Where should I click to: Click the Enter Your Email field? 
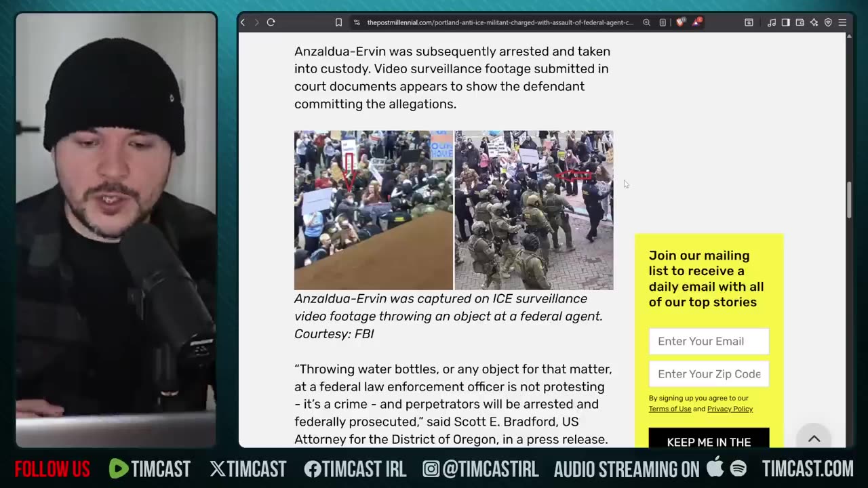[x=709, y=341]
